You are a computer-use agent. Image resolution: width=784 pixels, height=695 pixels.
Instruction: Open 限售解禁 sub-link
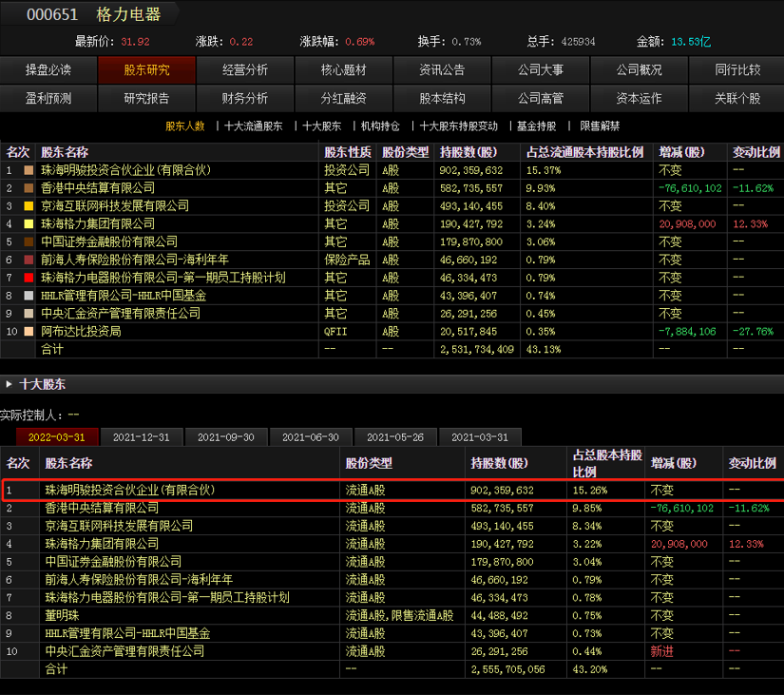600,126
